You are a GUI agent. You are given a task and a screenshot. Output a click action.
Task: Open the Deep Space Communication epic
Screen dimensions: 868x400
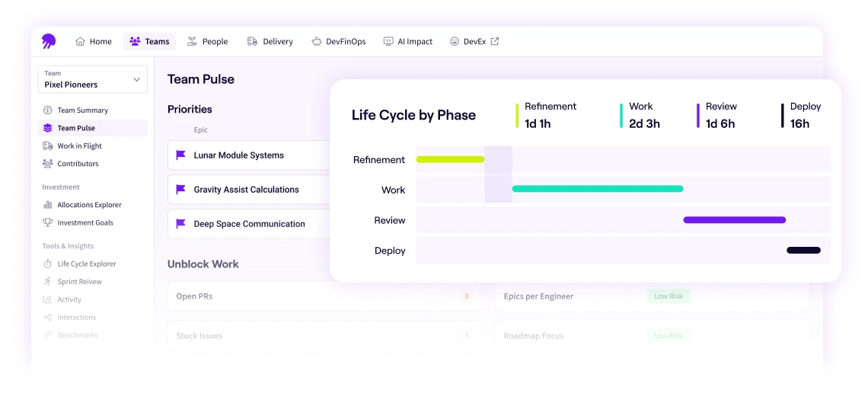point(249,224)
